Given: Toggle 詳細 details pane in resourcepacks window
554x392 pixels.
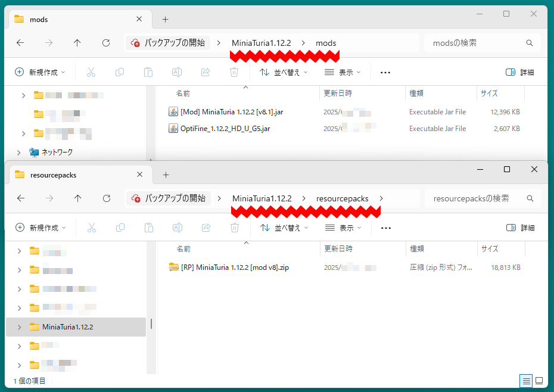Looking at the screenshot, I should point(521,228).
